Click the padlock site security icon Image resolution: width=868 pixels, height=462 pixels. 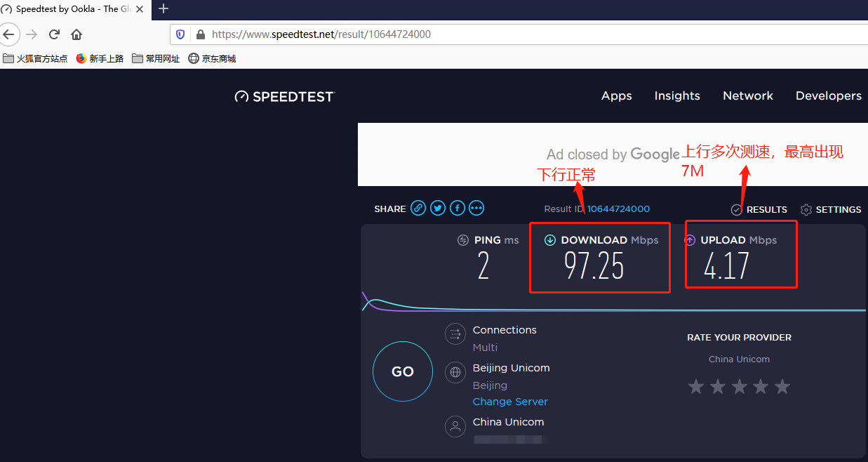(x=200, y=34)
